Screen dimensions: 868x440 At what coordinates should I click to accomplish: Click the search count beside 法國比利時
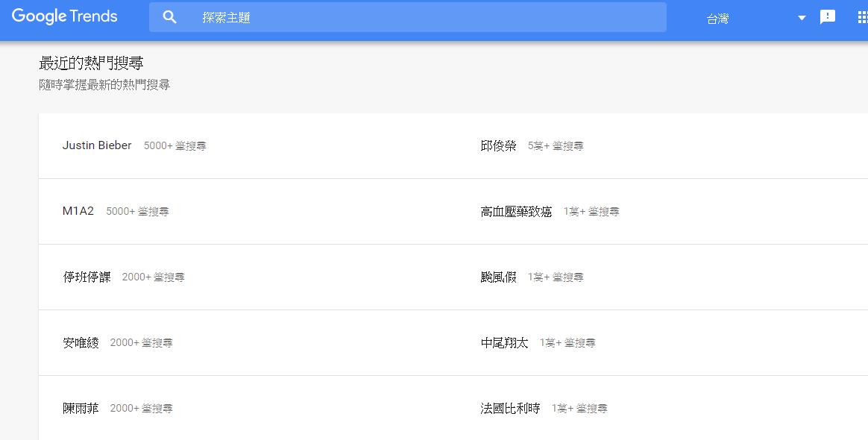tap(579, 409)
